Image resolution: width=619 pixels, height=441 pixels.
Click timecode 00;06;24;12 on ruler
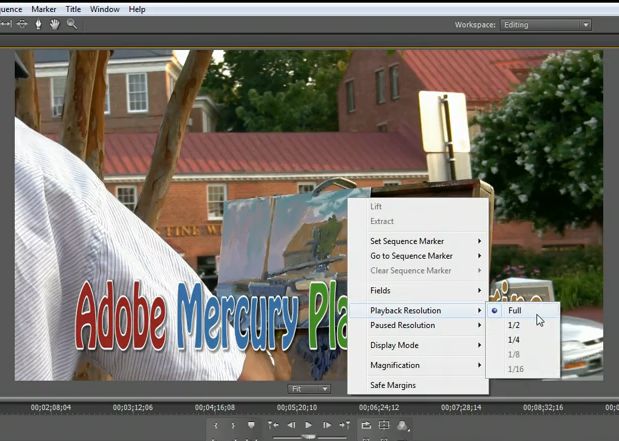tap(379, 407)
